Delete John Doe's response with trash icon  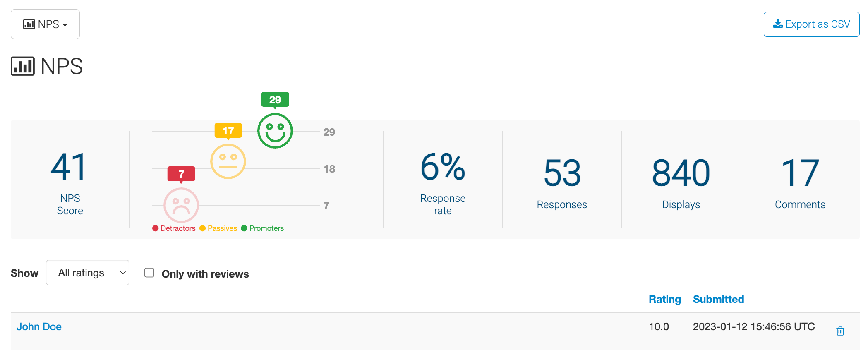840,331
